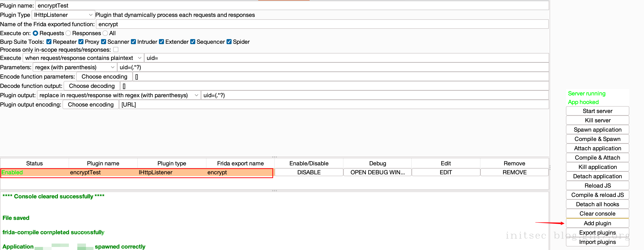Expand the Execute condition dropdown
644x250 pixels.
[83, 58]
